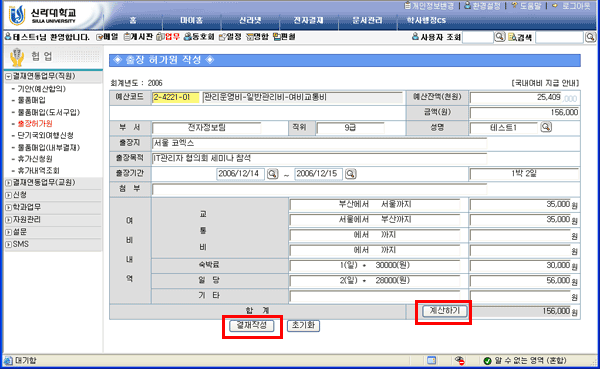The height and width of the screenshot is (369, 600).
Task: Click the 초기화 reset button
Action: [x=303, y=325]
